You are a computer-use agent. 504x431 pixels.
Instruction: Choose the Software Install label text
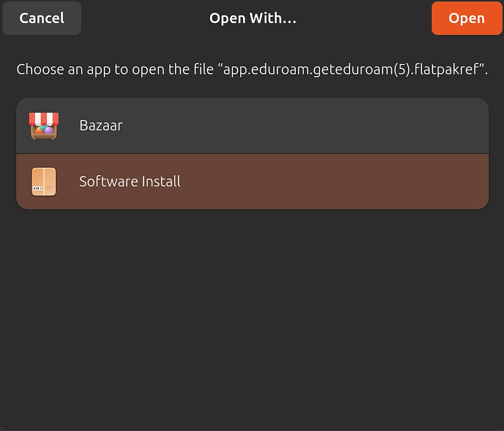click(130, 182)
